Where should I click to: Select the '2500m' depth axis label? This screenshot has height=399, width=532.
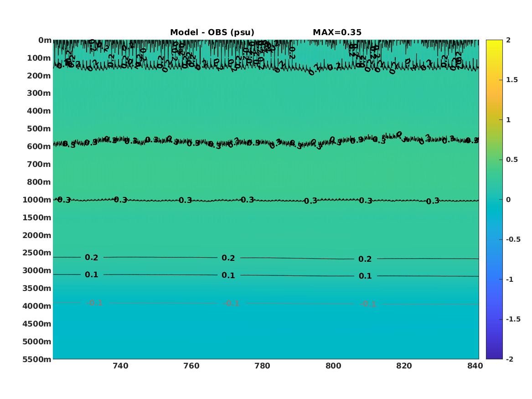click(37, 253)
